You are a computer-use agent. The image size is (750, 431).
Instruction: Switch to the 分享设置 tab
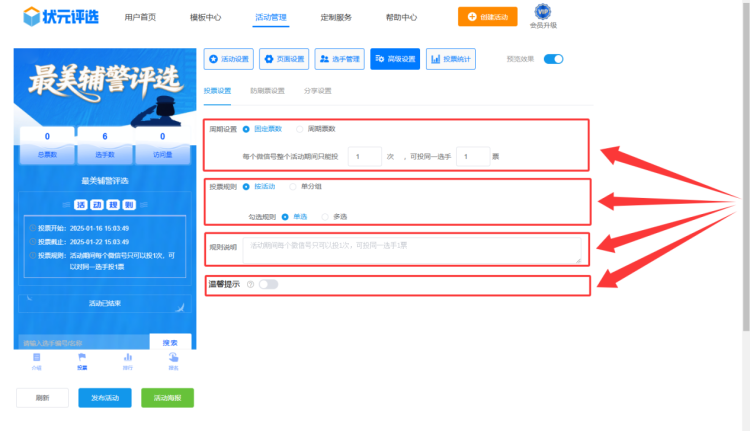(x=317, y=91)
